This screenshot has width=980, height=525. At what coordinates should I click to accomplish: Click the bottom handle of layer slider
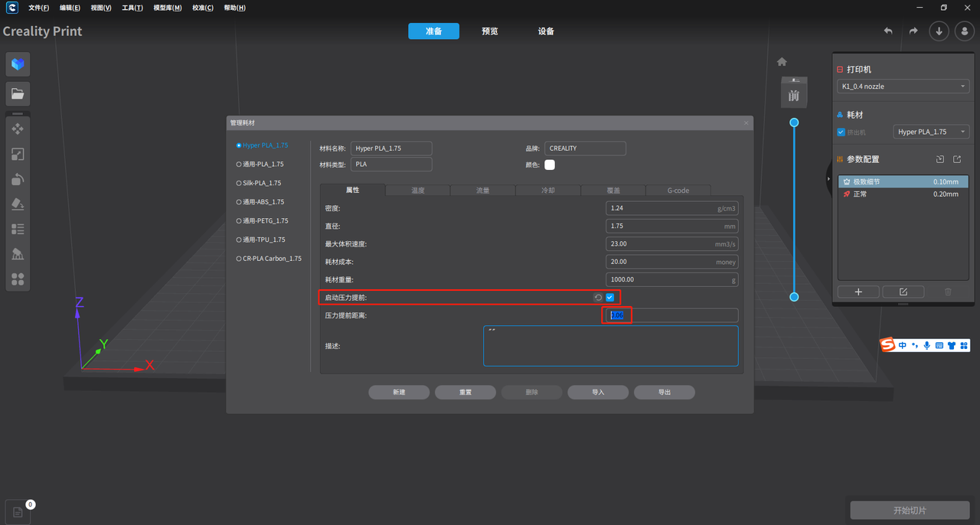point(794,297)
